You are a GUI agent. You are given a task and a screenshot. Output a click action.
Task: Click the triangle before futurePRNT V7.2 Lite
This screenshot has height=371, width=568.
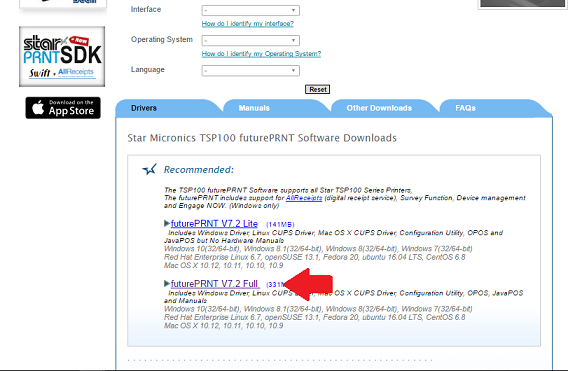[167, 223]
